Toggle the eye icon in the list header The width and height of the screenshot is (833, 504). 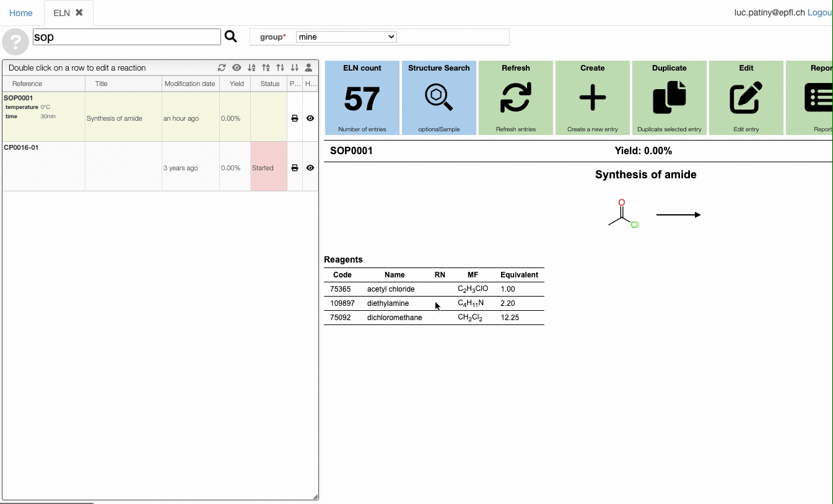[x=237, y=68]
